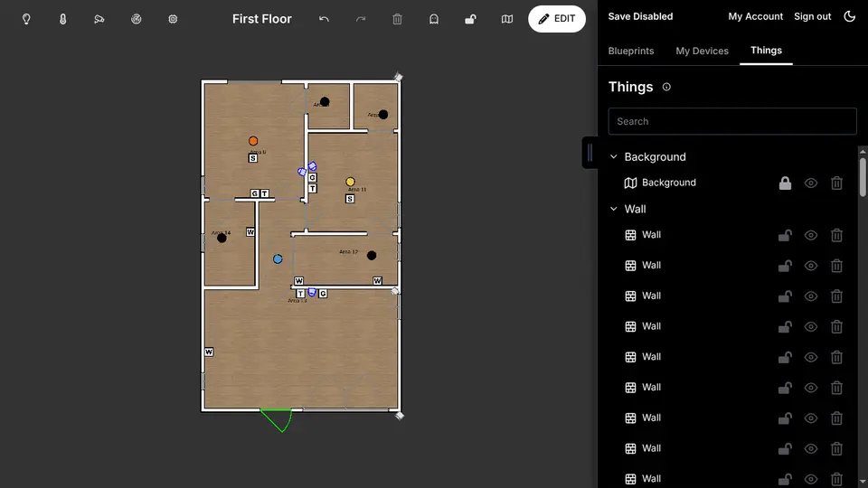Toggle visibility of the eighth Wall

[810, 448]
